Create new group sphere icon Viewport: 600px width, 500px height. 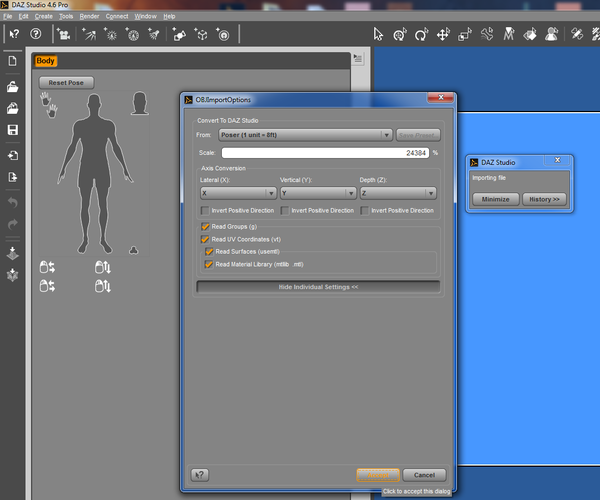pyautogui.click(x=223, y=34)
